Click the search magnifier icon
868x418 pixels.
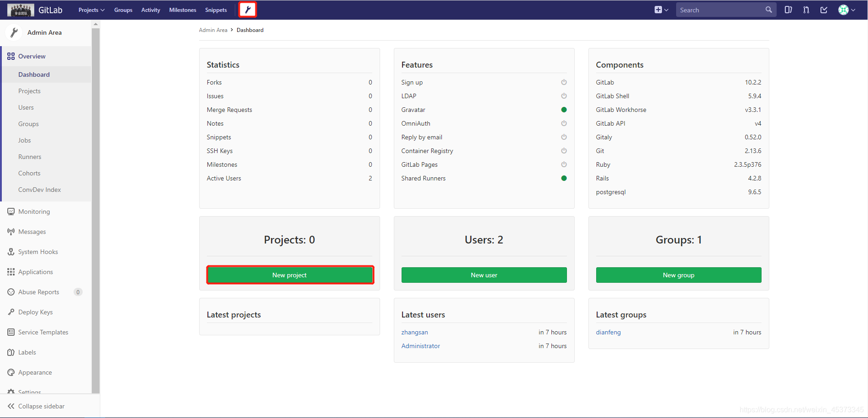point(768,10)
